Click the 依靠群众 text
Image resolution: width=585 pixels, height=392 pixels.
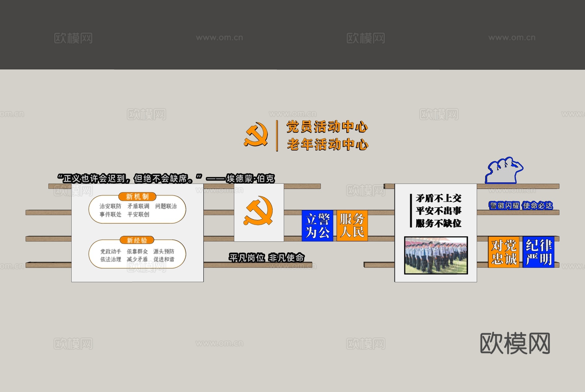tap(137, 251)
